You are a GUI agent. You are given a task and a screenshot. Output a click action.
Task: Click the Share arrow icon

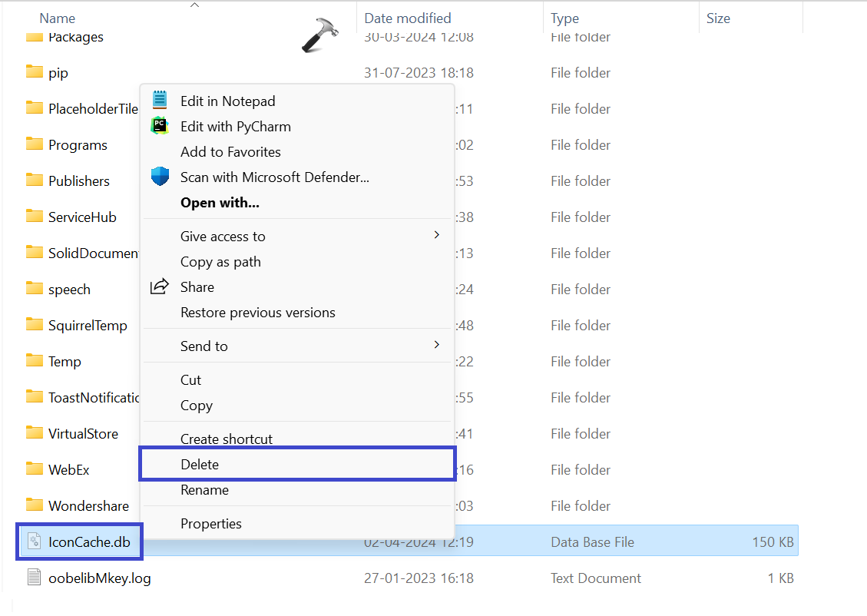(x=160, y=286)
